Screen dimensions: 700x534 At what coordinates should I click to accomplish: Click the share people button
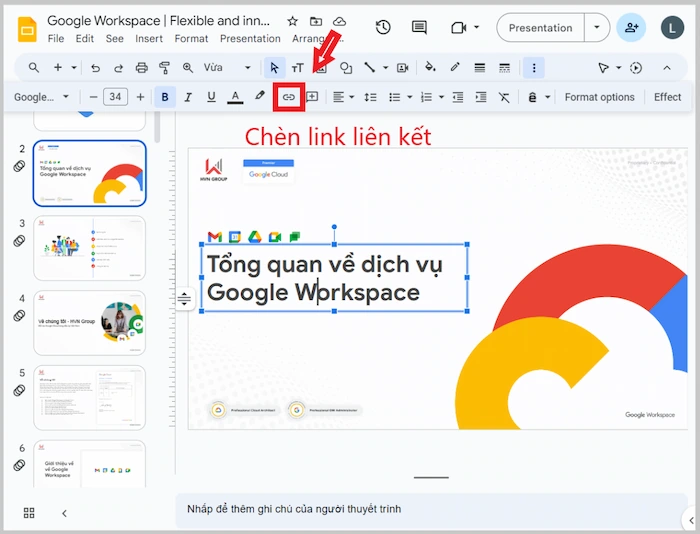[631, 28]
